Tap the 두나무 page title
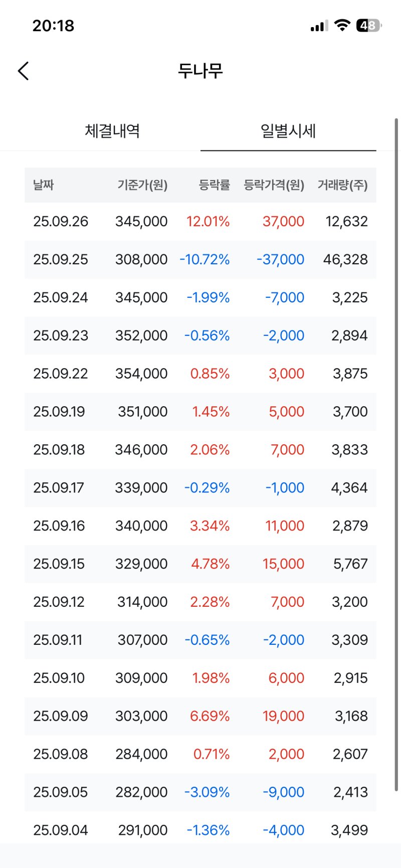 (x=200, y=71)
